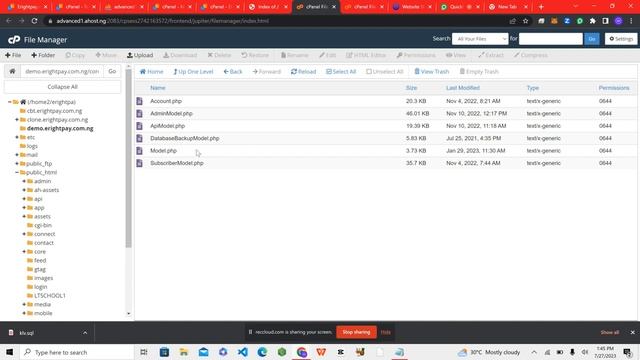Expand the core folder

click(24, 251)
